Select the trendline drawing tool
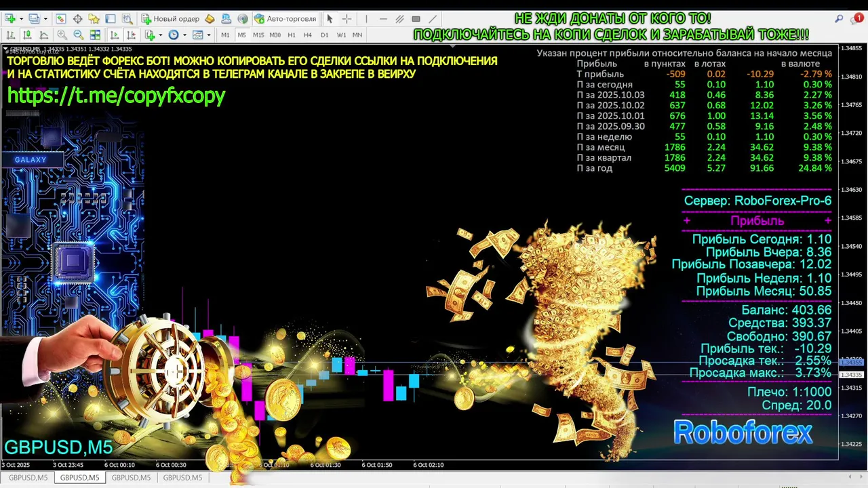The height and width of the screenshot is (488, 868). tap(433, 19)
